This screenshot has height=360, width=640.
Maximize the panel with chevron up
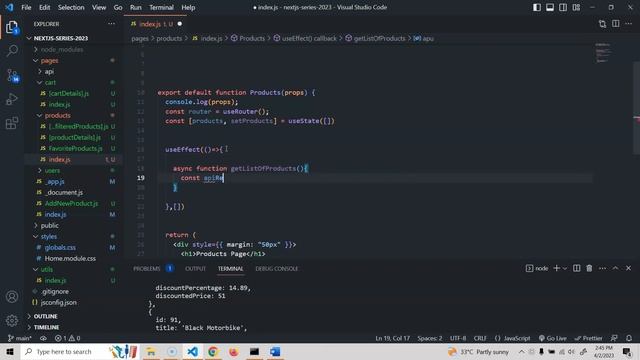(x=616, y=268)
